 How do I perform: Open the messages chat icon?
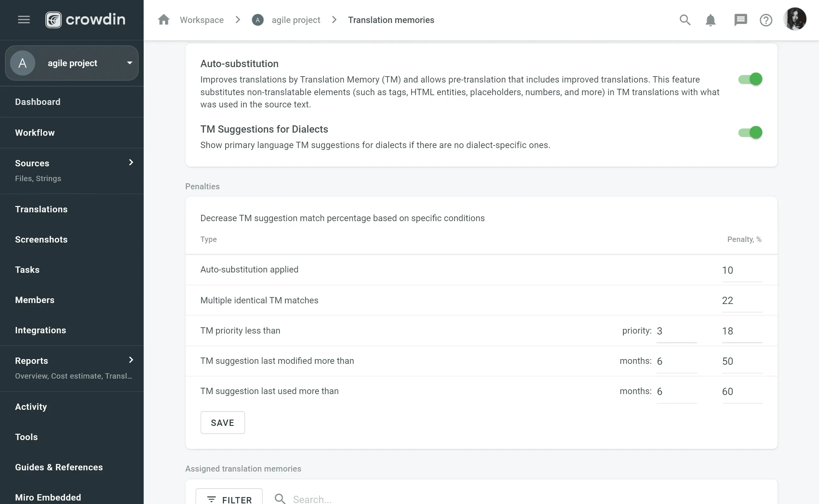click(740, 20)
